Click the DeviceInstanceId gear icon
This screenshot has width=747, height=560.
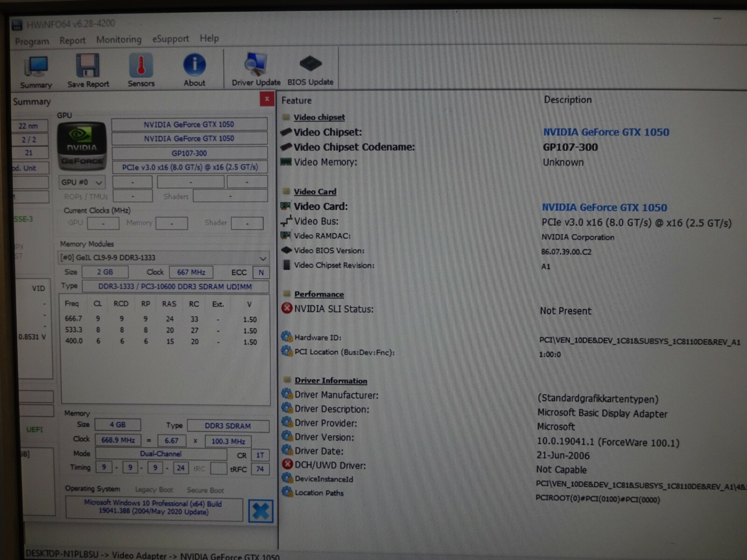pos(287,478)
